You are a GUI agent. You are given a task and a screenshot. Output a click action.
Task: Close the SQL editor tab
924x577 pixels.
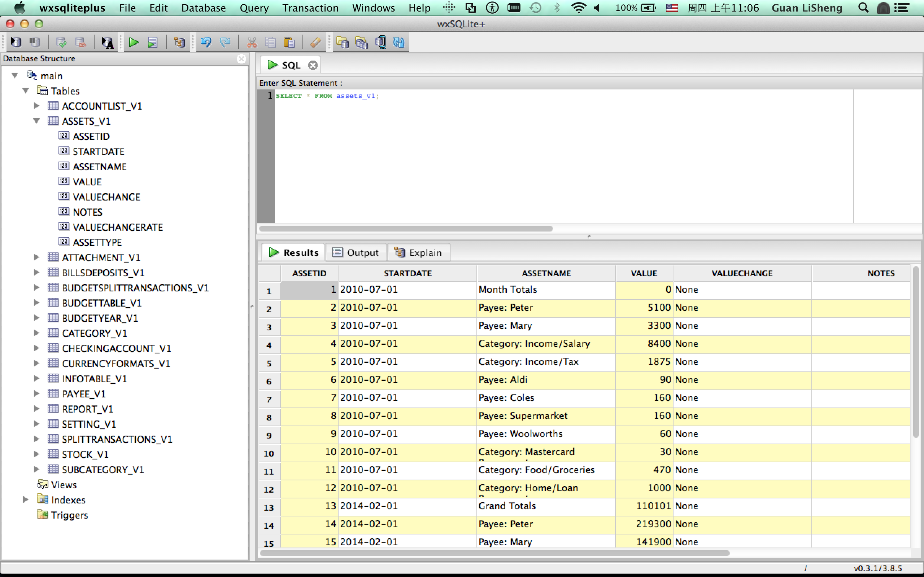tap(313, 65)
